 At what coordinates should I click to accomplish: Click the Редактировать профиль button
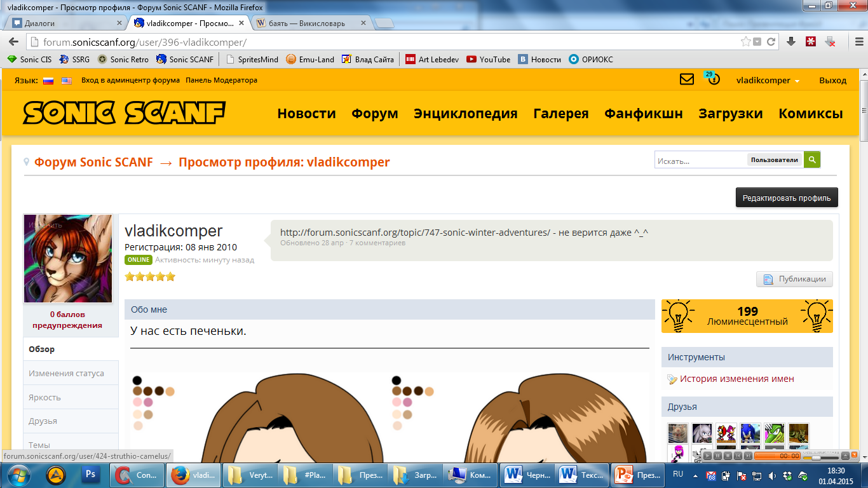coord(786,198)
